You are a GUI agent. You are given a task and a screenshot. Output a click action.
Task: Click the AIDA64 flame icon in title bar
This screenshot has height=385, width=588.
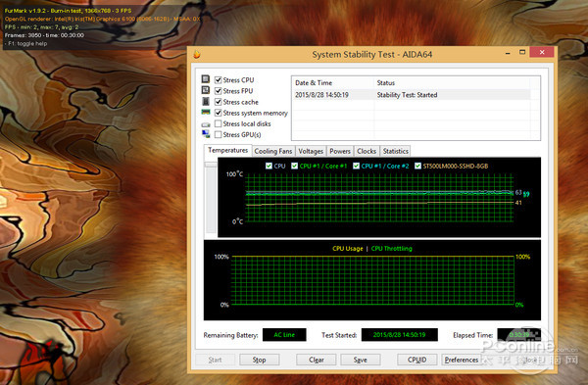197,54
